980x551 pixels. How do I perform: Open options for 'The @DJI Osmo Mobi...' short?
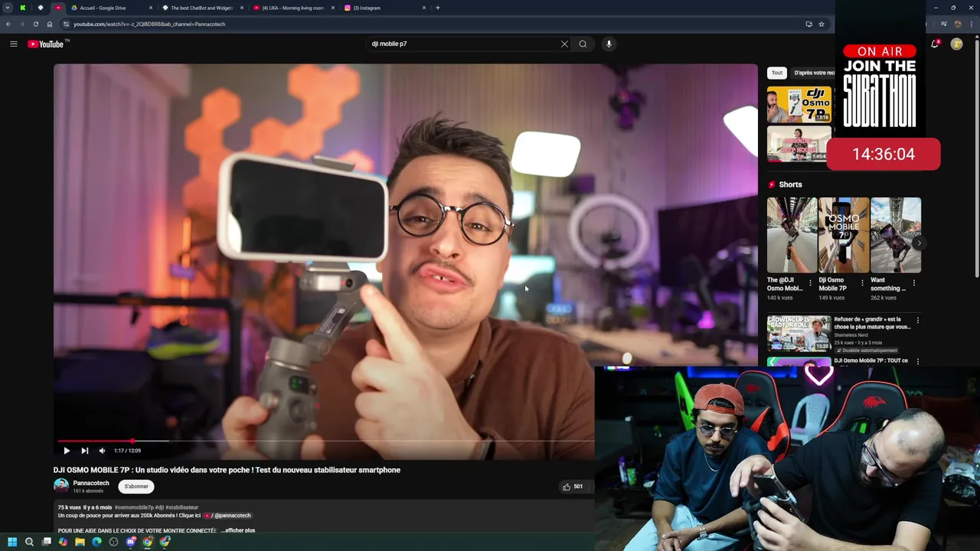(x=810, y=282)
